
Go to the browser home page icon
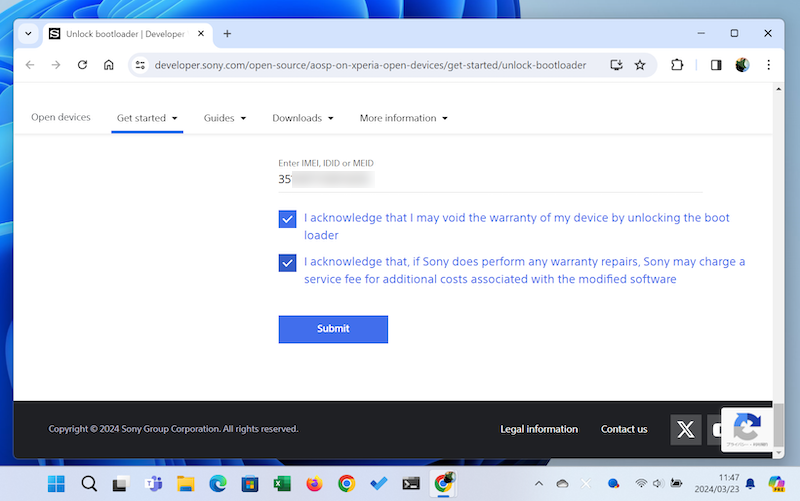click(109, 65)
